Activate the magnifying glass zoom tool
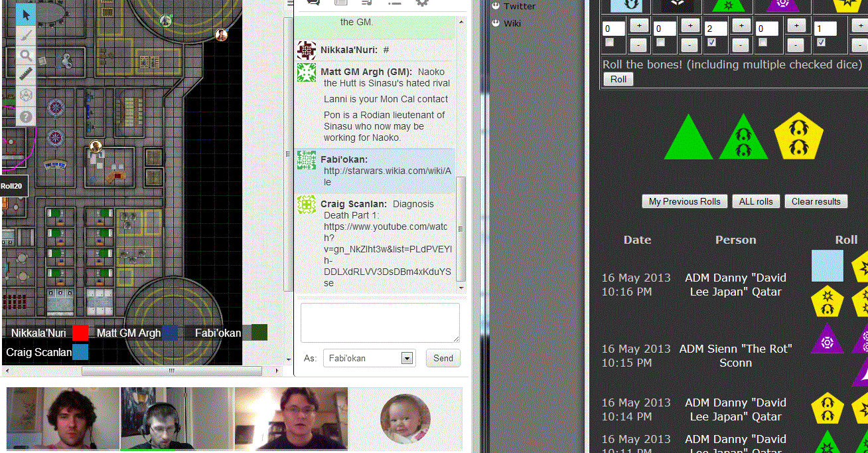This screenshot has width=868, height=453. click(x=26, y=55)
